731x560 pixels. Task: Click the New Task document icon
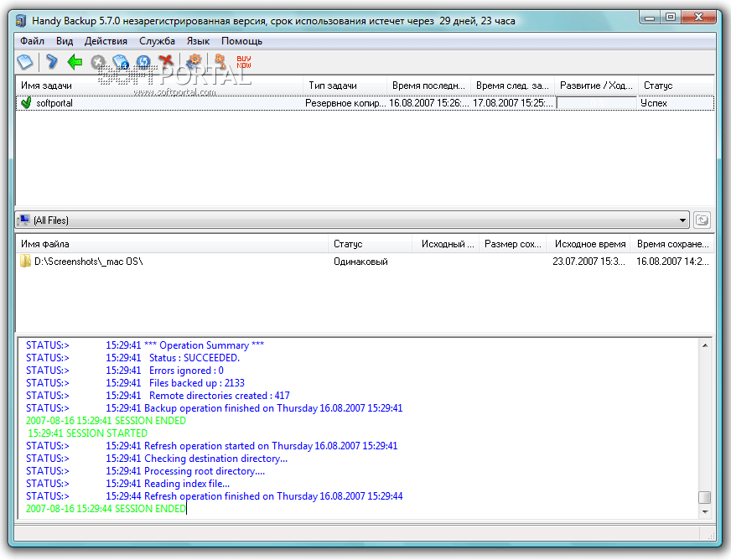pos(25,61)
